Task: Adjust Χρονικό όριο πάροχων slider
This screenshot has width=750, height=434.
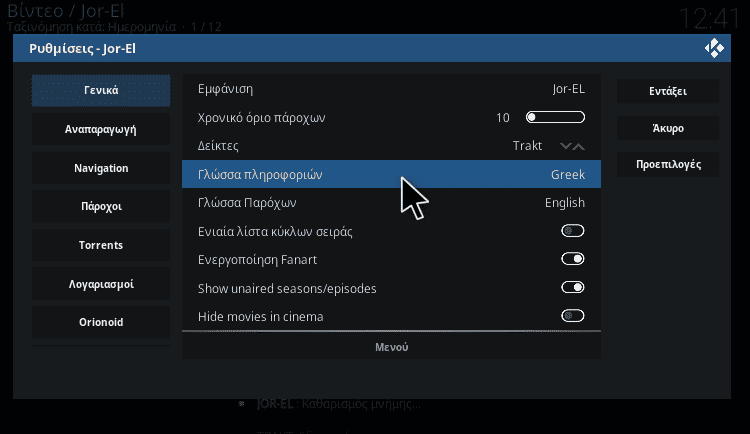Action: click(x=555, y=117)
